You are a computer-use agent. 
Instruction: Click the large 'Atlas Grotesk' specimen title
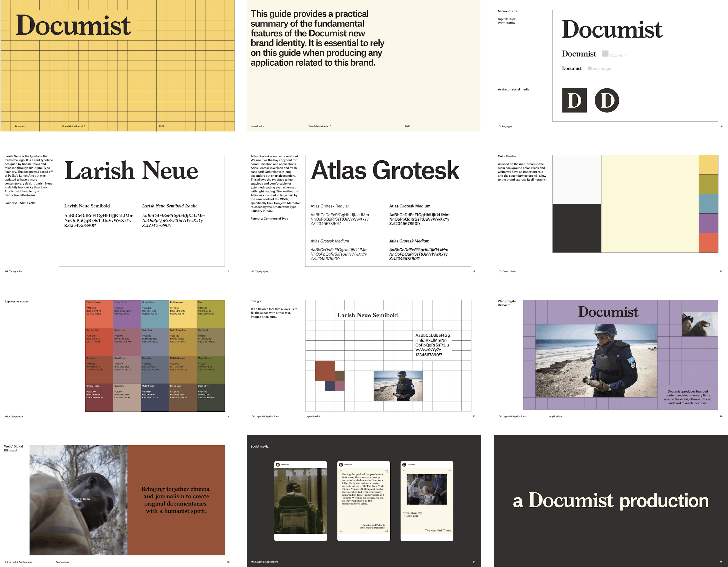(385, 171)
